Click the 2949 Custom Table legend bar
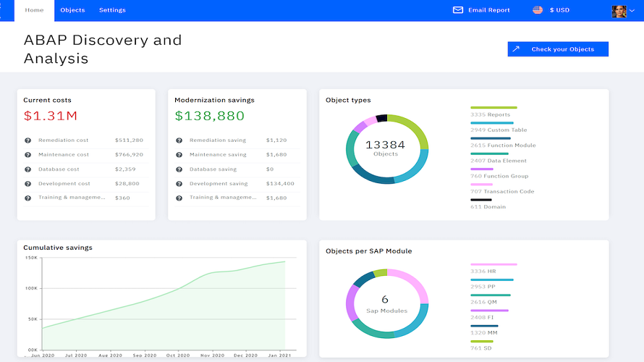 point(492,123)
